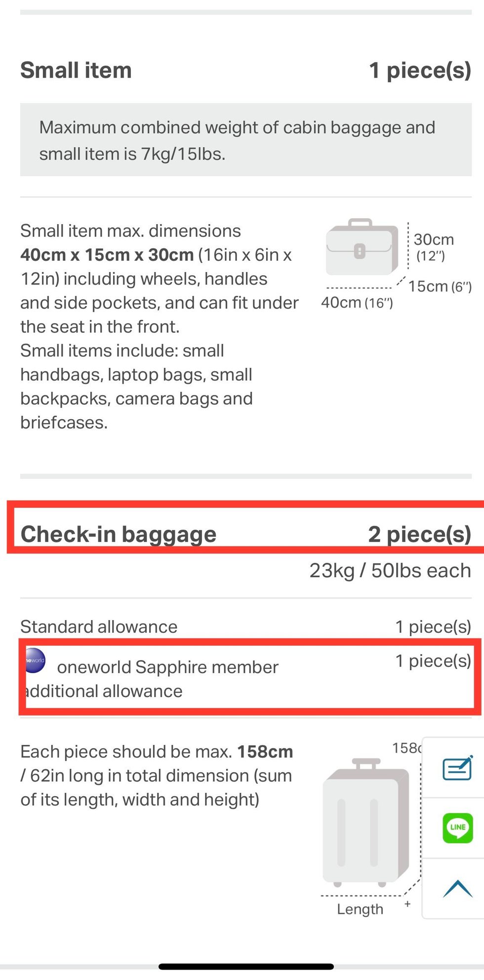
Task: Tap the bold '40cm x 15cm x 30cm' text
Action: (x=107, y=255)
